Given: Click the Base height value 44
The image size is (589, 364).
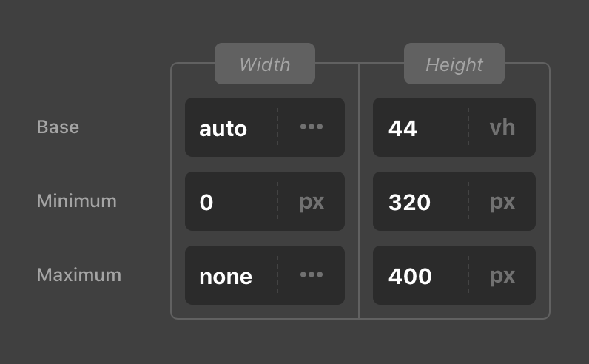Looking at the screenshot, I should click(x=418, y=128).
